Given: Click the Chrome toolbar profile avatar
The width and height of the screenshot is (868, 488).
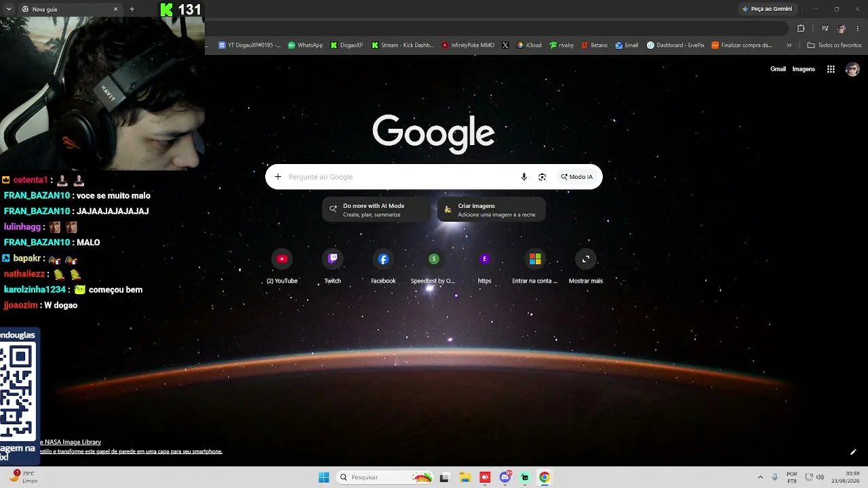Looking at the screenshot, I should pyautogui.click(x=842, y=28).
